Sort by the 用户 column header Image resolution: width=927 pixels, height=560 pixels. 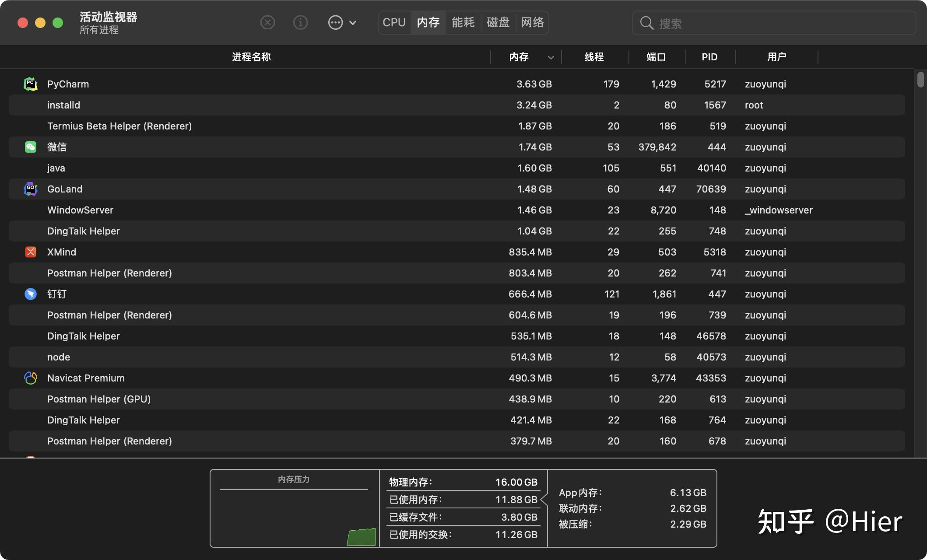coord(777,57)
